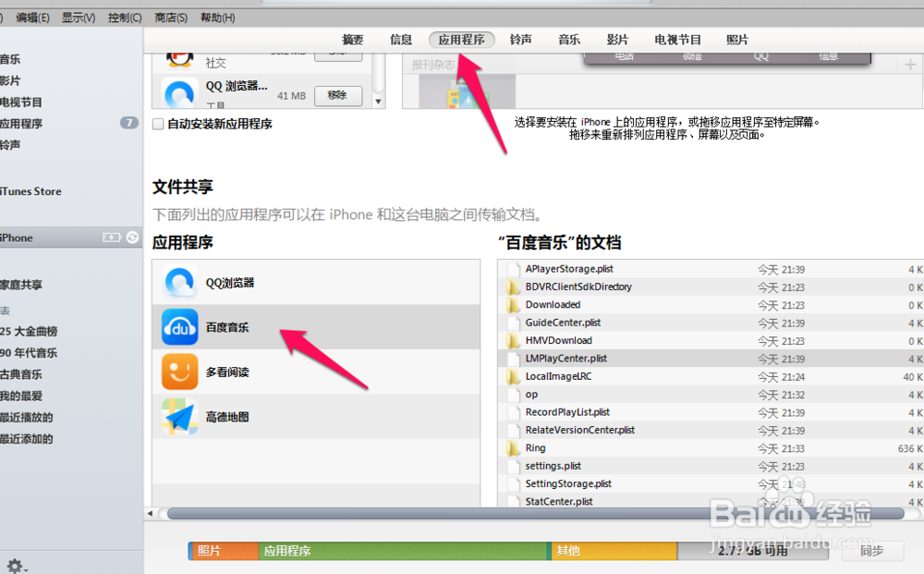This screenshot has width=924, height=574.
Task: Open 我的最爱 playlist
Action: 21,396
